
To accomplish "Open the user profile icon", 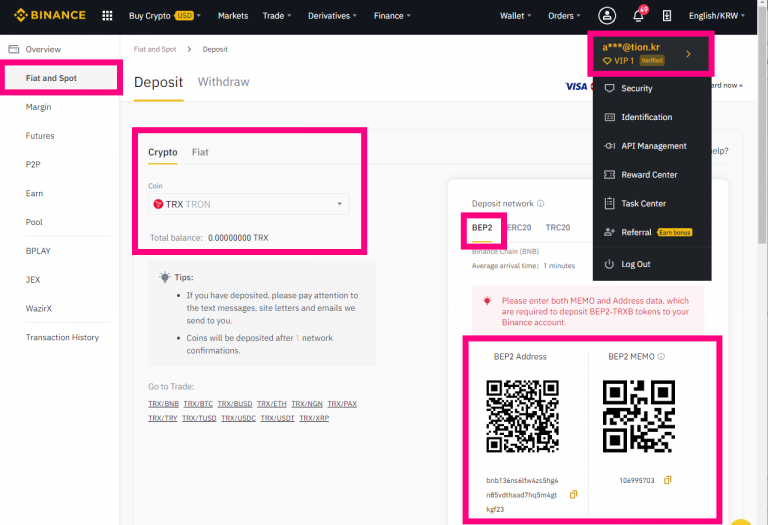I will coord(607,16).
